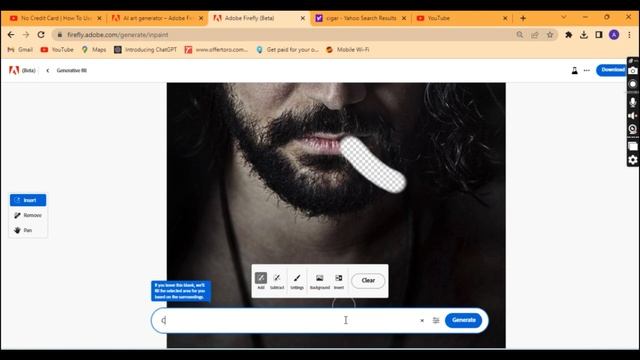This screenshot has height=360, width=640.
Task: Select the Remove tool in left panel
Action: point(28,215)
